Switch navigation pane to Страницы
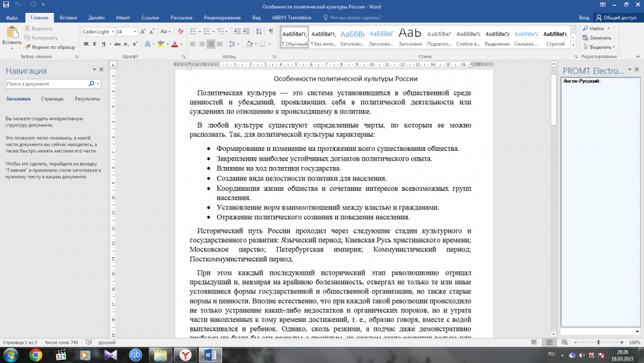The height and width of the screenshot is (363, 644). 52,99
